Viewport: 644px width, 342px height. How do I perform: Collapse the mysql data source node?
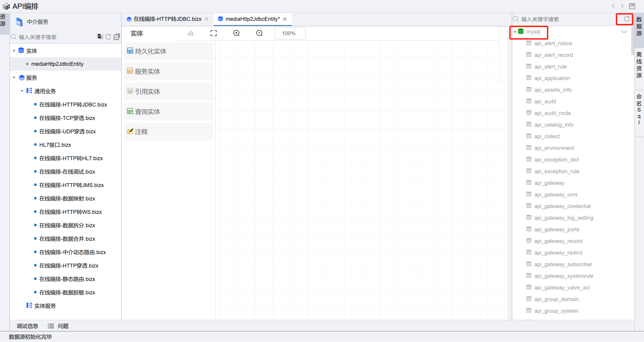pos(515,32)
